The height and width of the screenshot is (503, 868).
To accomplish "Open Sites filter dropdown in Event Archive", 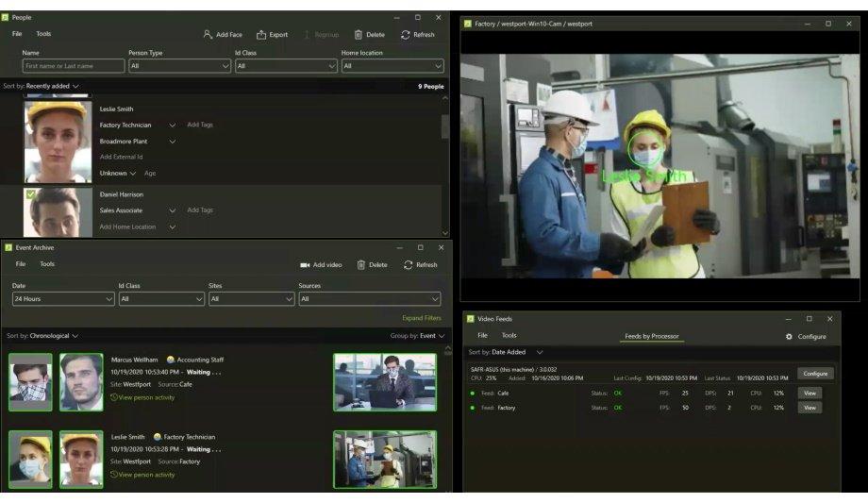I will click(x=251, y=298).
